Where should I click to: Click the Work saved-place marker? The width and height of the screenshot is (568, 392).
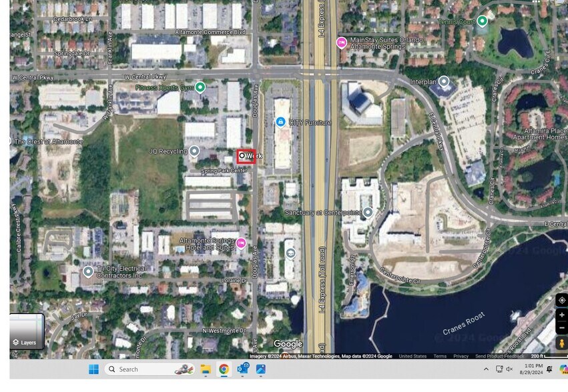coord(242,155)
